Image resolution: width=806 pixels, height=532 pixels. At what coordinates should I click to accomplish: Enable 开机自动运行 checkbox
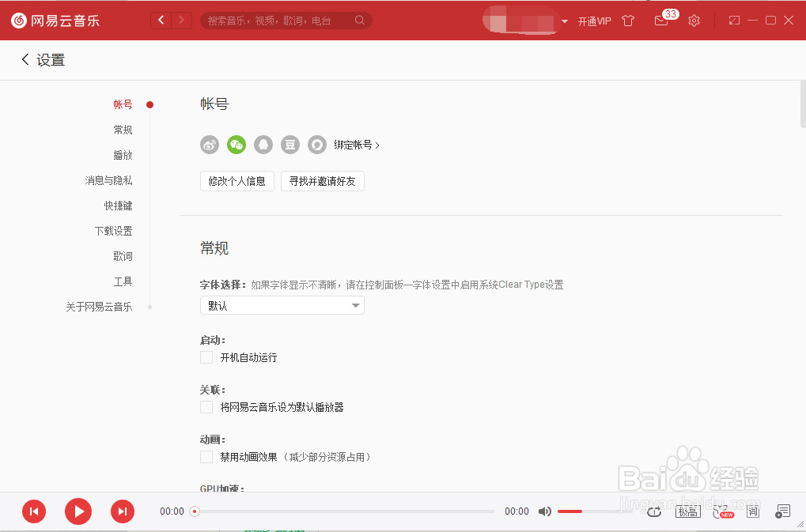[206, 357]
